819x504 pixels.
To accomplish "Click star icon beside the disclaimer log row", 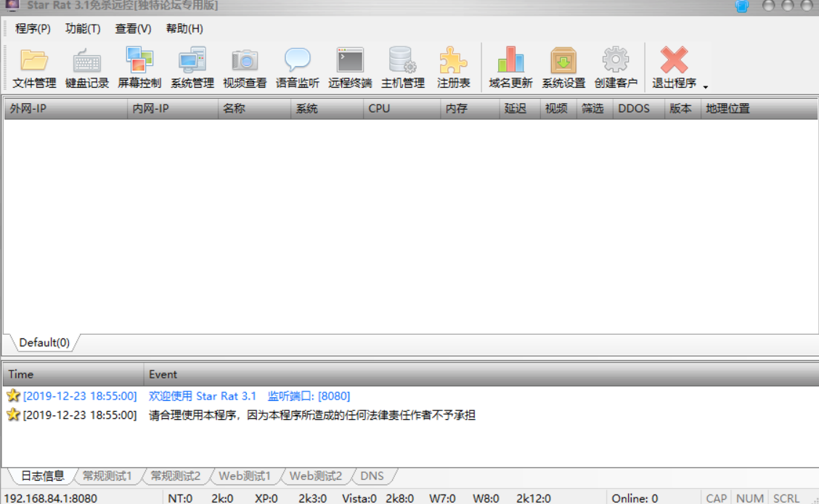I will click(x=13, y=415).
